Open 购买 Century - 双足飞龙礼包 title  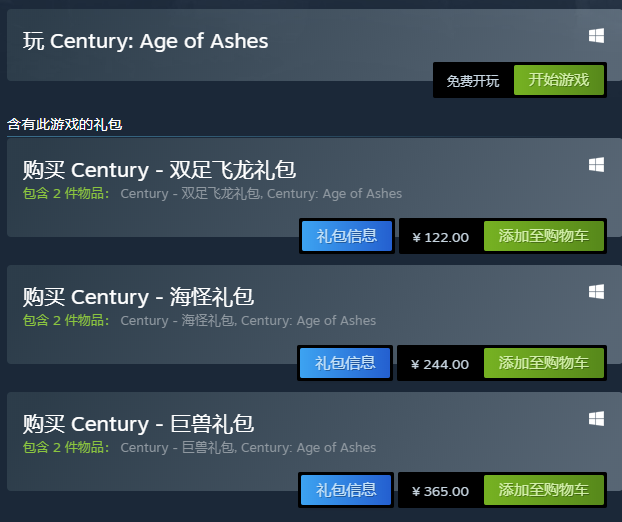pos(159,170)
